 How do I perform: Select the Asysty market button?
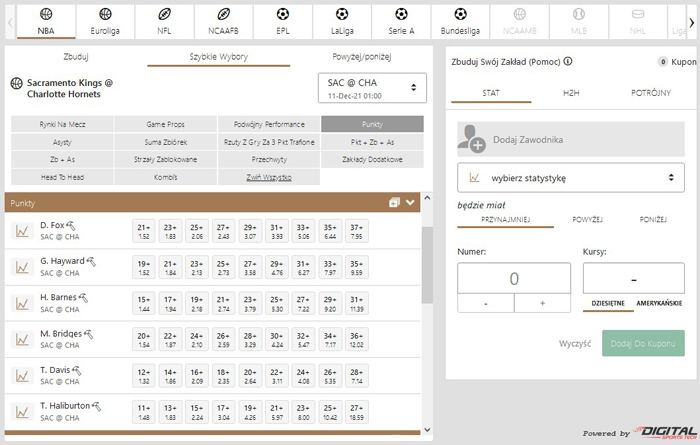click(62, 142)
